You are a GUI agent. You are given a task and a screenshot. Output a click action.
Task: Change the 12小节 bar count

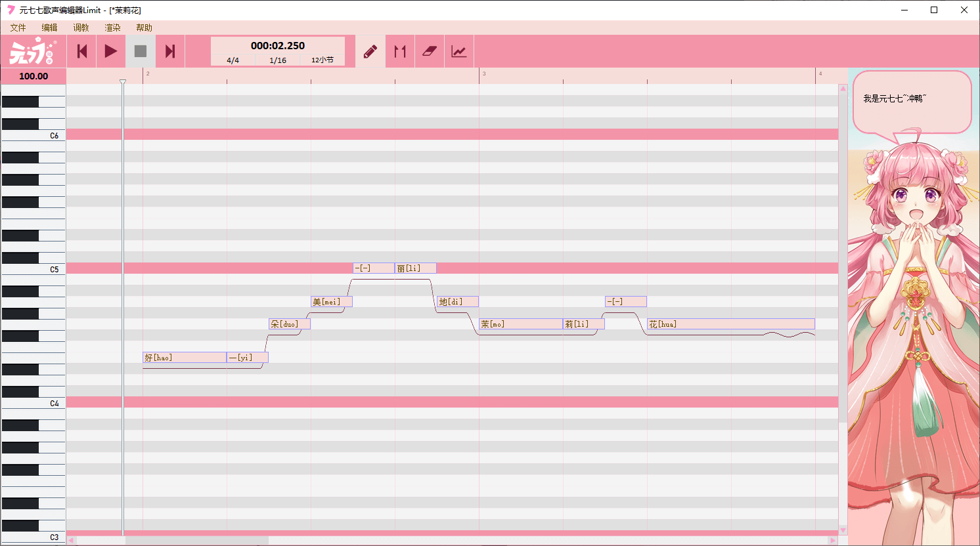pos(323,60)
